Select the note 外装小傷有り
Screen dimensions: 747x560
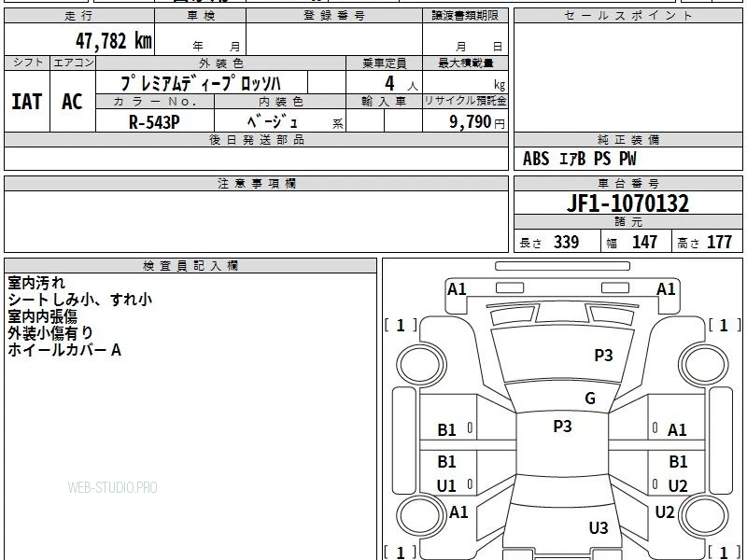click(50, 333)
